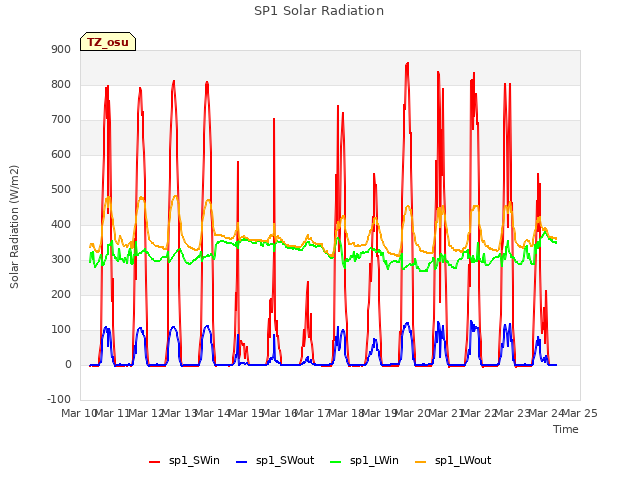Viewport: 640px width, 480px height.
Task: Click the red sp1_SWin legend swatch
Action: pos(155,462)
